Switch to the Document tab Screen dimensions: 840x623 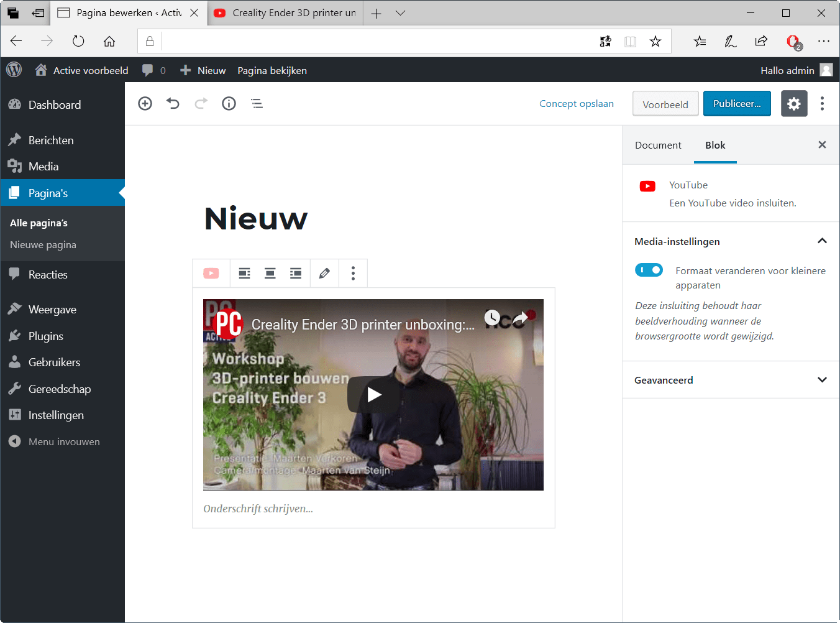click(x=658, y=145)
